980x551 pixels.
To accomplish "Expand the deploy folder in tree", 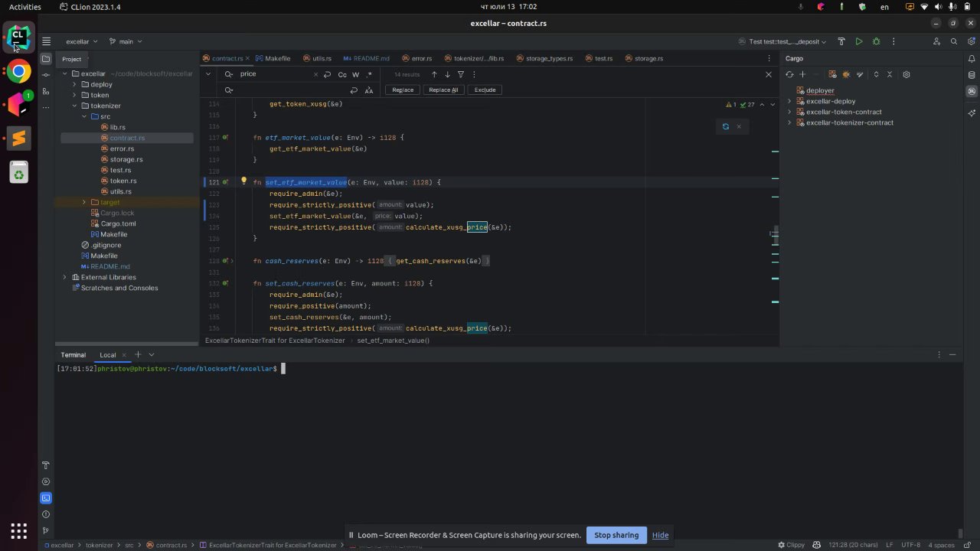I will 74,84.
